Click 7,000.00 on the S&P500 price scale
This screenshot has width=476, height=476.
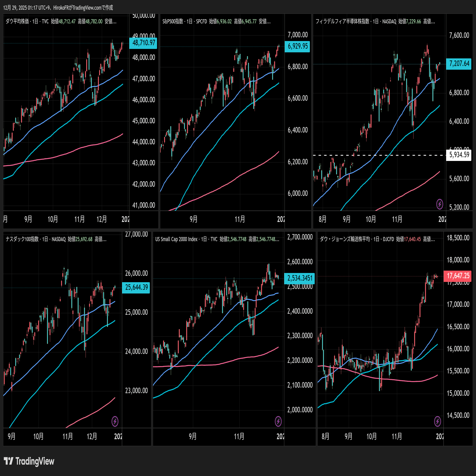pyautogui.click(x=298, y=35)
